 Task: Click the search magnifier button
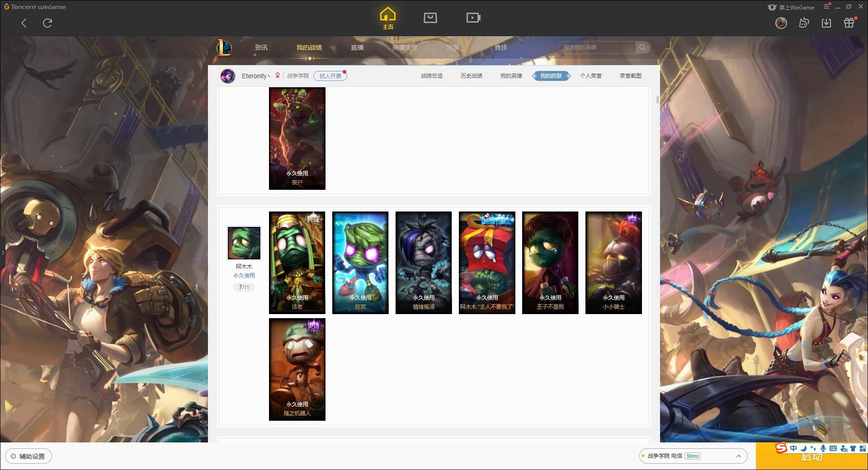tap(642, 47)
